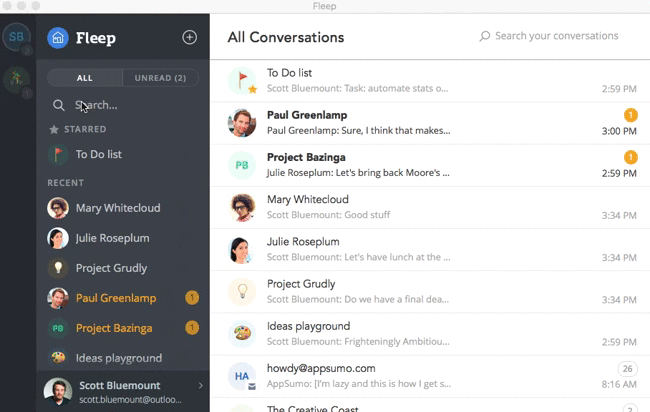Screen dimensions: 650x412
Task: Click the Starred section star icon
Action: click(x=54, y=129)
